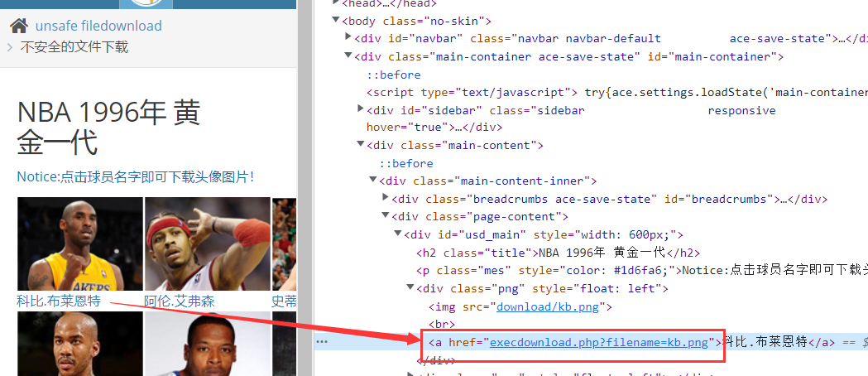Image resolution: width=868 pixels, height=376 pixels.
Task: Select the first ::before pseudo-element row
Action: point(393,75)
